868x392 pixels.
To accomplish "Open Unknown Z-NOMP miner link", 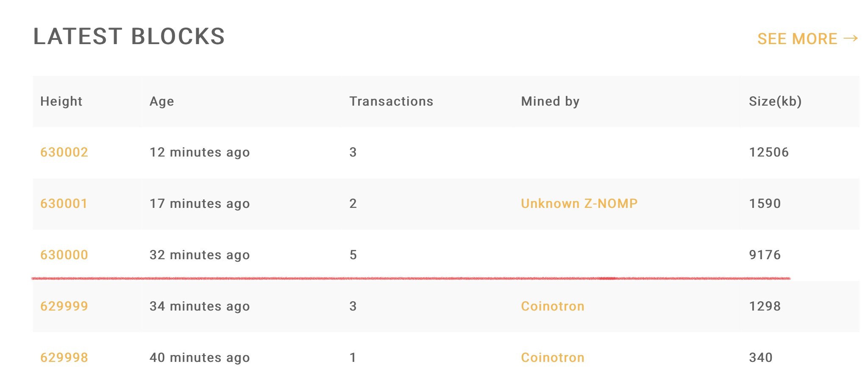I will [579, 204].
